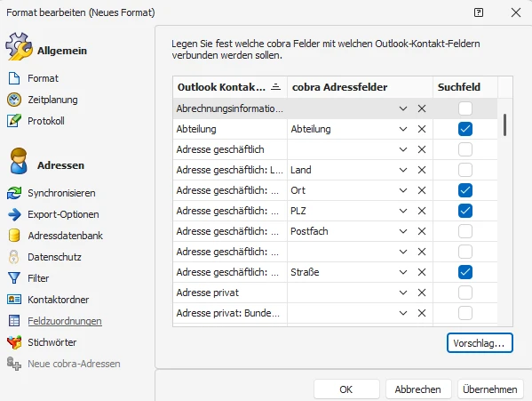
Task: Click the cobra Adressfelder column header
Action: [360, 87]
